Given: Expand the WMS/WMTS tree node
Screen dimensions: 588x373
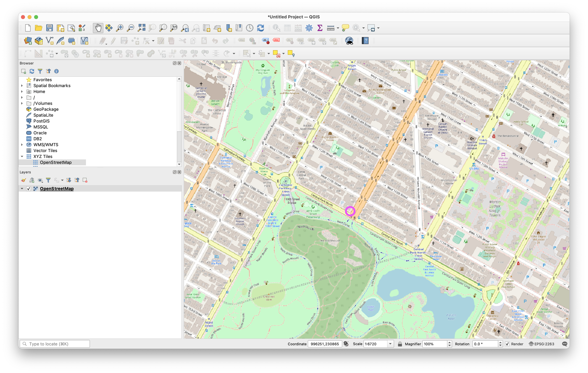Looking at the screenshot, I should click(22, 145).
